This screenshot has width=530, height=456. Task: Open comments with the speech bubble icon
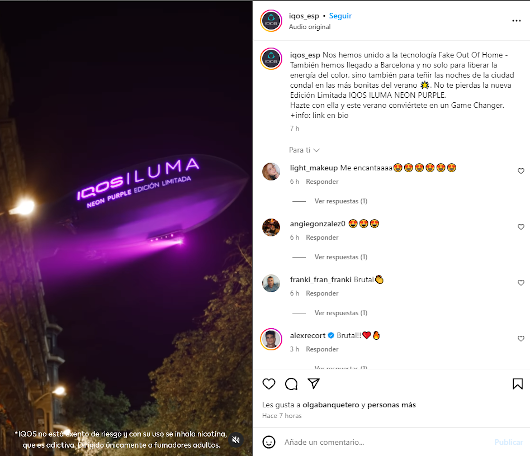291,384
